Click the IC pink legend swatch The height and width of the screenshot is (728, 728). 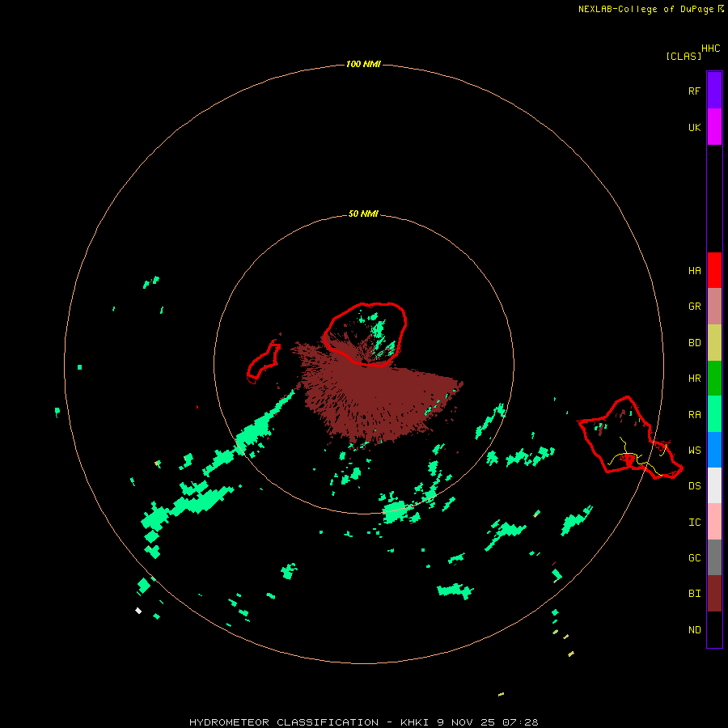click(x=714, y=522)
